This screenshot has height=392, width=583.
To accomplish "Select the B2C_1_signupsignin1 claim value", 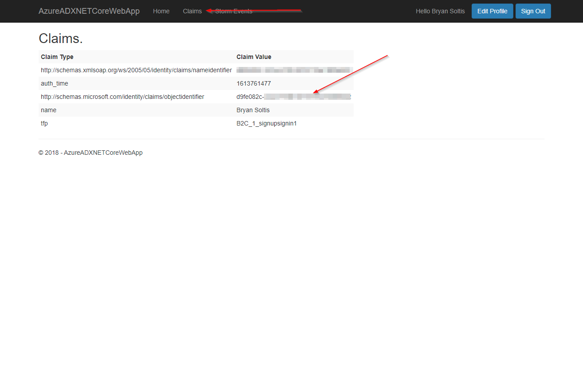I will coord(267,123).
